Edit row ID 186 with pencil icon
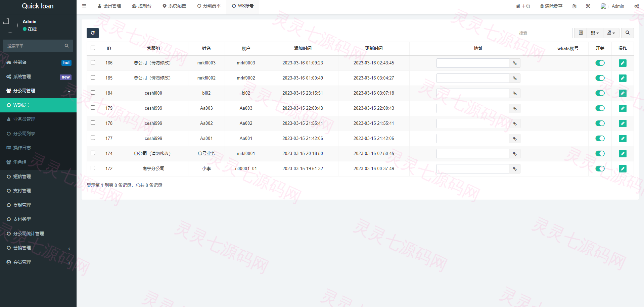The width and height of the screenshot is (644, 307). [x=623, y=63]
